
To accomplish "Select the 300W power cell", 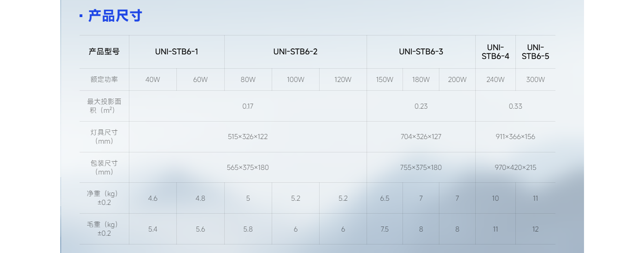I will pos(535,79).
